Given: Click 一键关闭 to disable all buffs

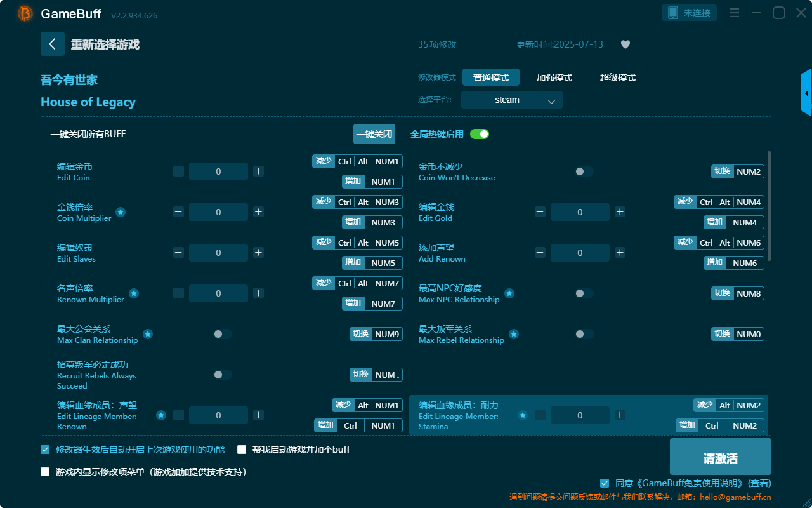Looking at the screenshot, I should pyautogui.click(x=374, y=134).
